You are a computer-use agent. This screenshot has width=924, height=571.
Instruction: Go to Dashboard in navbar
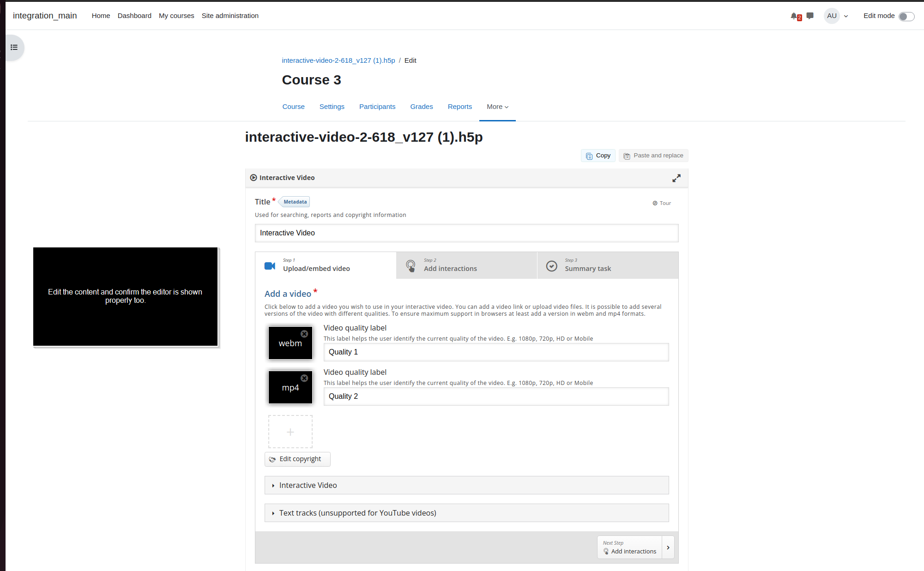pyautogui.click(x=134, y=16)
